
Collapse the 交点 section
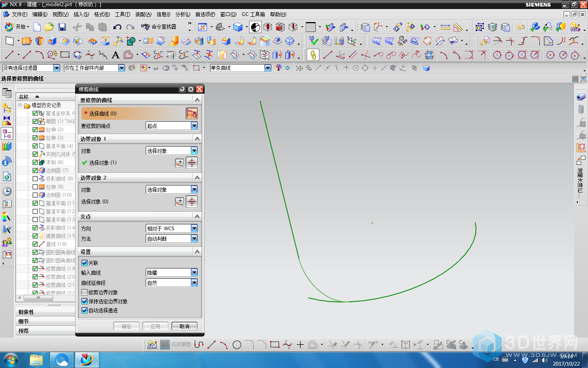pyautogui.click(x=197, y=216)
